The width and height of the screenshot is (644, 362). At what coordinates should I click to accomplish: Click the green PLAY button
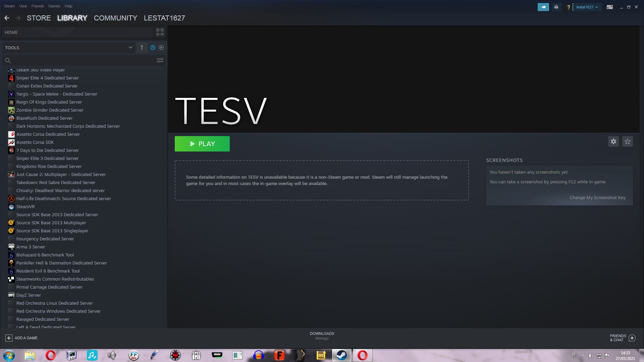pos(202,144)
